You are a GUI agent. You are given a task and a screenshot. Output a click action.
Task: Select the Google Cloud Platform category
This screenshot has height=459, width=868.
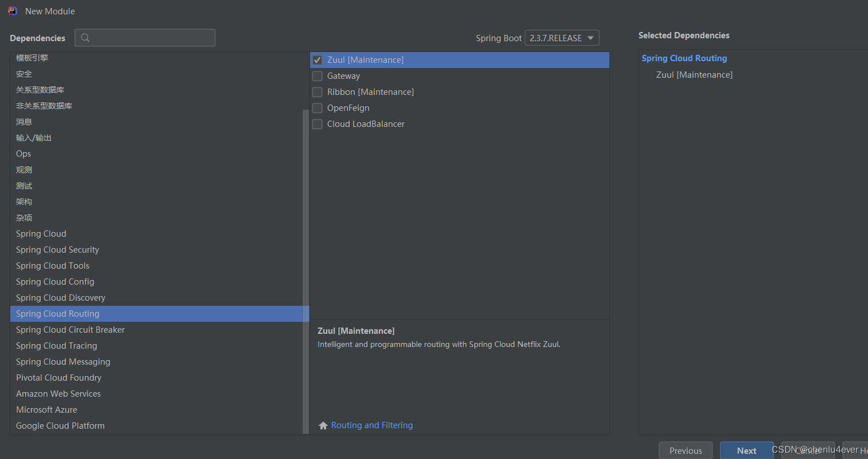60,425
